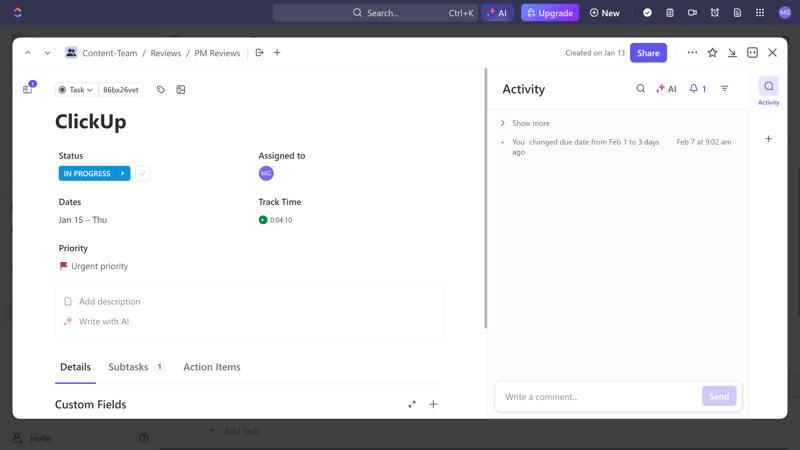Open the notification bell watchers
This screenshot has height=450, width=800.
point(697,89)
